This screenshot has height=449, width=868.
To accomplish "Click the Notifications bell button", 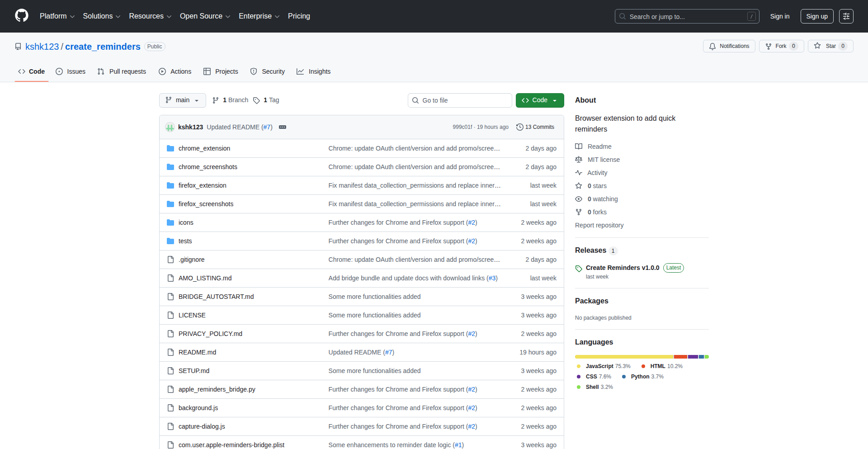I will coord(729,46).
